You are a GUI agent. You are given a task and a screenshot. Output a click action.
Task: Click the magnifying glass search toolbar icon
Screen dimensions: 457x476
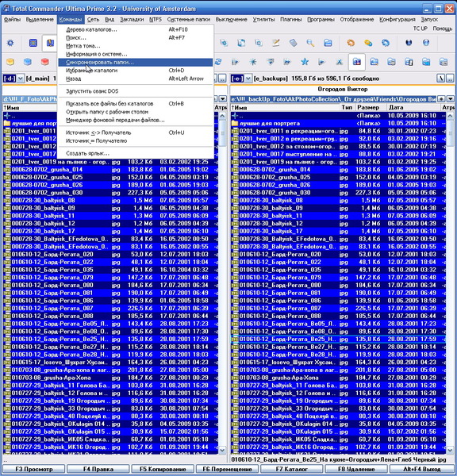[x=310, y=43]
